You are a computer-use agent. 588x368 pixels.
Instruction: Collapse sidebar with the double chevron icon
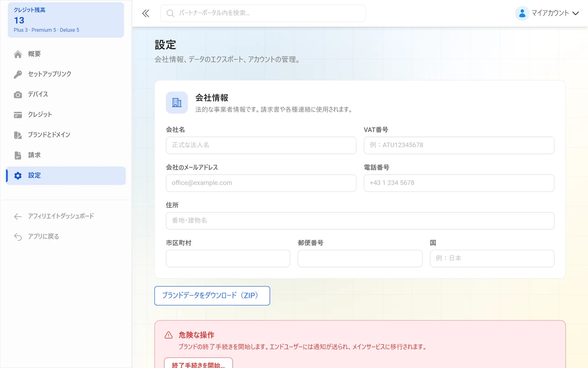tap(146, 13)
